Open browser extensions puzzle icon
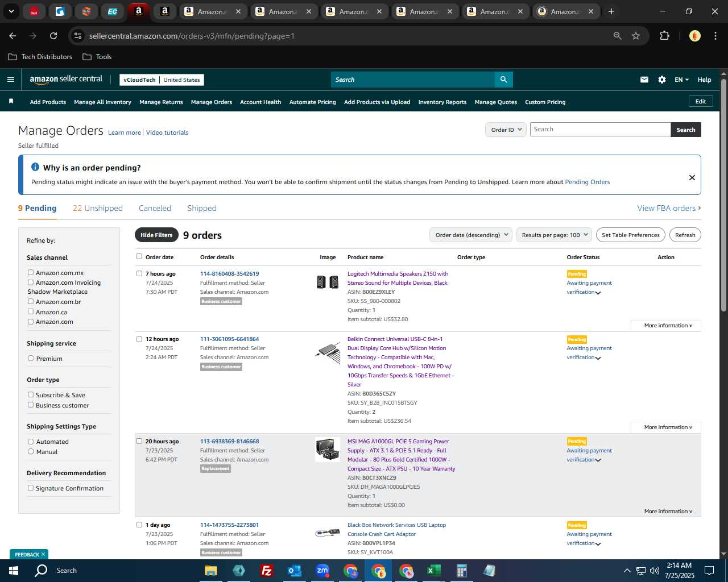Image resolution: width=728 pixels, height=582 pixels. (664, 36)
